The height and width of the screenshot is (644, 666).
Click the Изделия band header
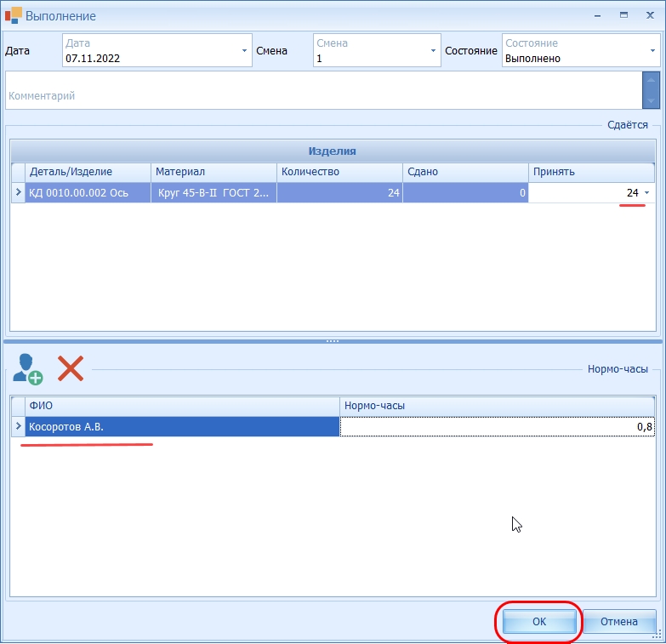click(333, 151)
